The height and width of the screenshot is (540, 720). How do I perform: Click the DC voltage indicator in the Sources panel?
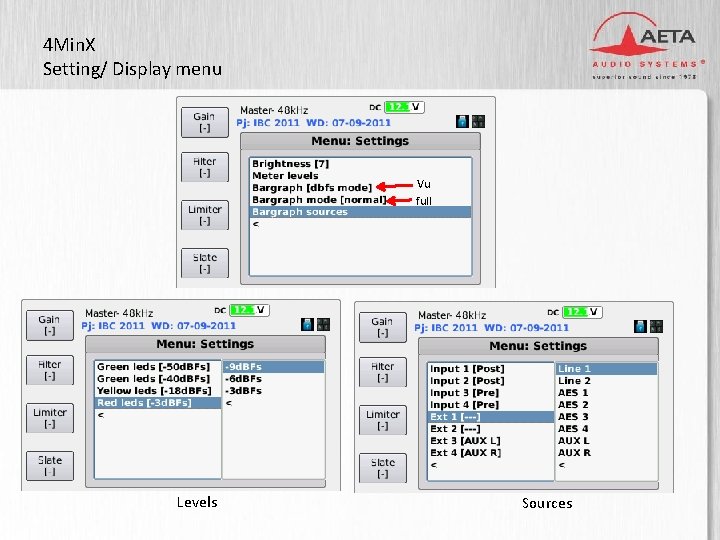point(582,312)
